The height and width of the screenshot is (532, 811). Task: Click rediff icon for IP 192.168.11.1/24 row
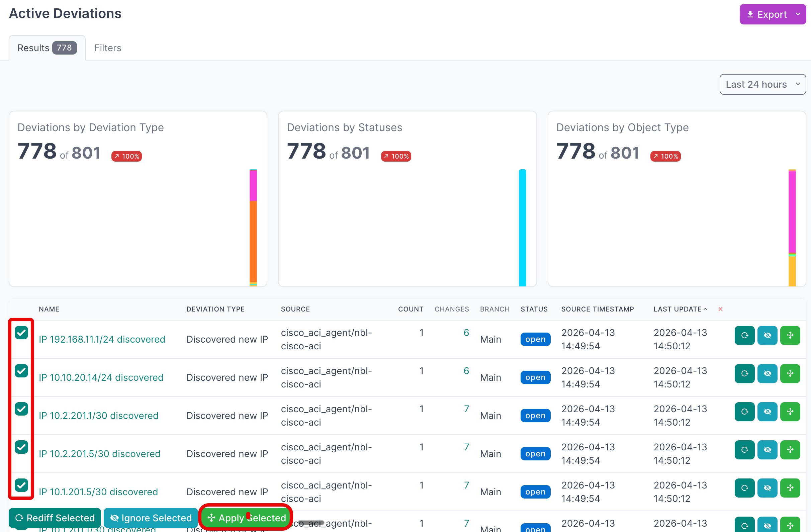click(744, 335)
